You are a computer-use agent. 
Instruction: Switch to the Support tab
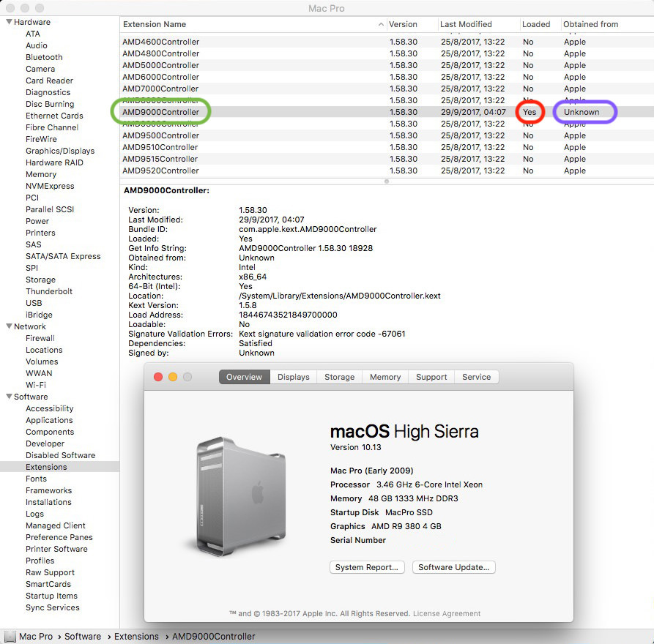pyautogui.click(x=431, y=377)
